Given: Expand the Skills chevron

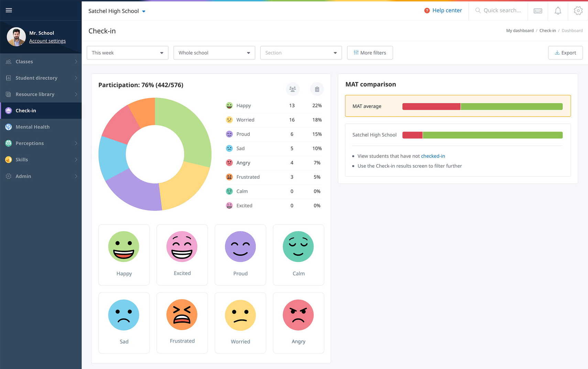Looking at the screenshot, I should click(76, 160).
